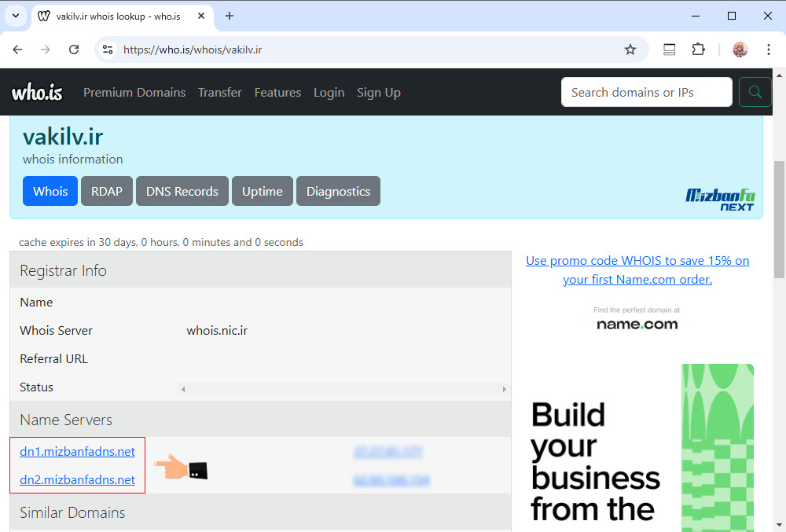Open Transfer menu item

pos(219,93)
